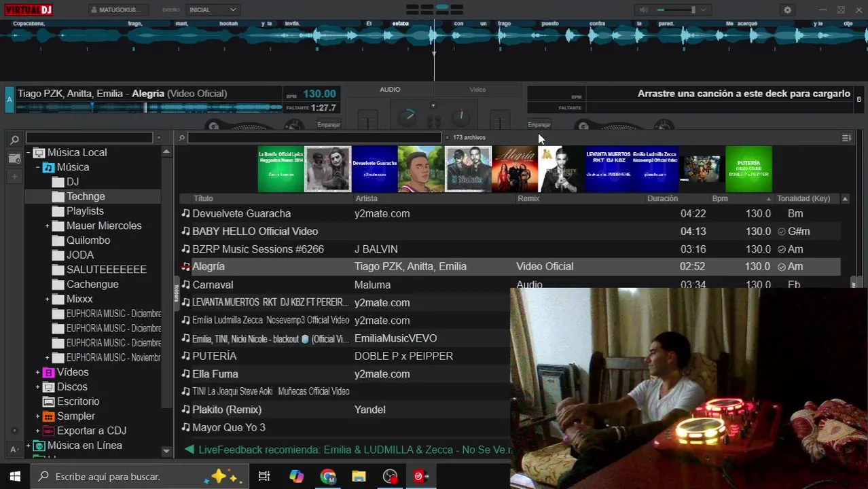Screen dimensions: 868x489
Task: Sort by Título column header
Action: (x=203, y=198)
